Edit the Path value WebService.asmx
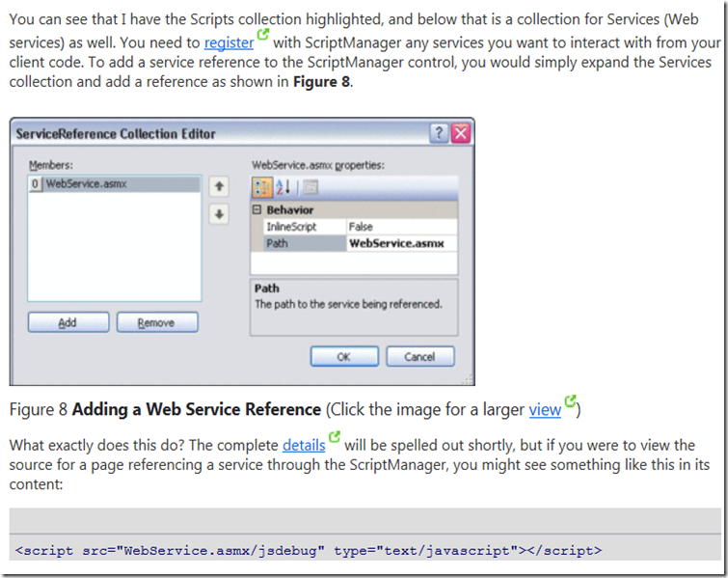 pyautogui.click(x=402, y=243)
